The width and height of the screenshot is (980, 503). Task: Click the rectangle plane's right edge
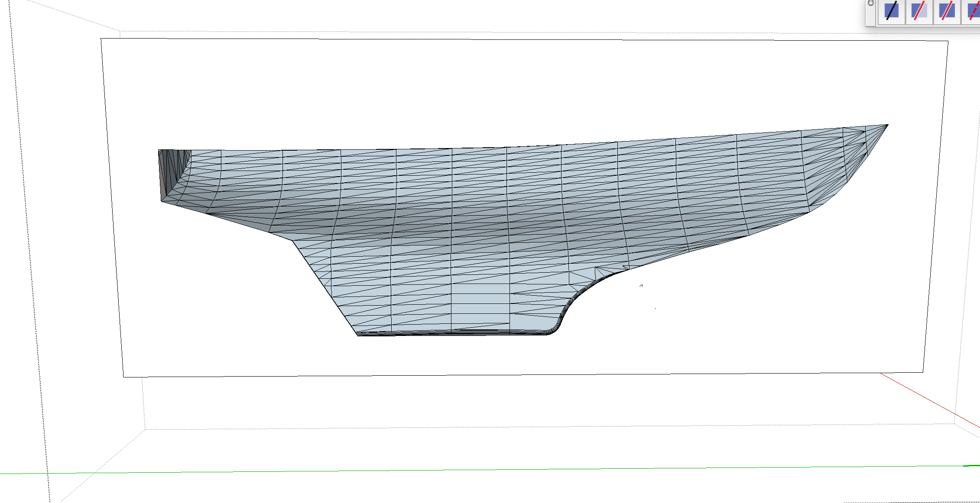tap(936, 208)
